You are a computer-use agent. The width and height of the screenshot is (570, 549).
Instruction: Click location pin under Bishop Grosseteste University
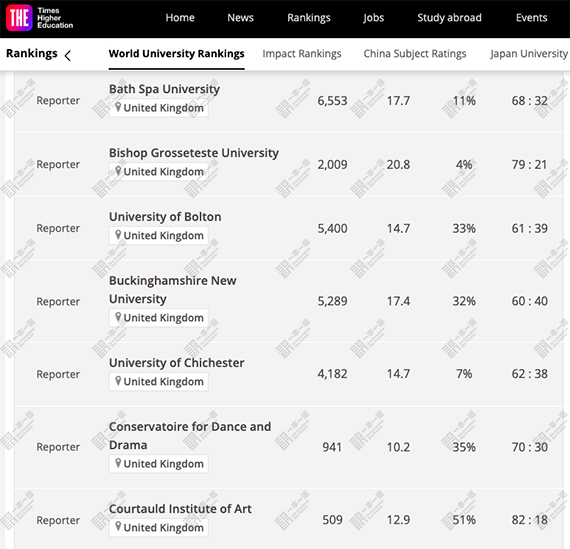118,171
